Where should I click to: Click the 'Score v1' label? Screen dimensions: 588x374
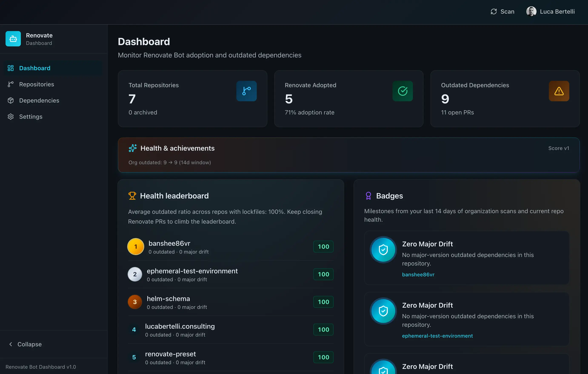pyautogui.click(x=558, y=148)
